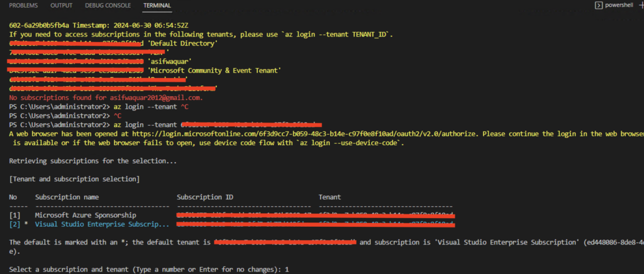This screenshot has width=644, height=274.
Task: Click the '[Tenant and subscription selection]' heading
Action: click(x=74, y=179)
